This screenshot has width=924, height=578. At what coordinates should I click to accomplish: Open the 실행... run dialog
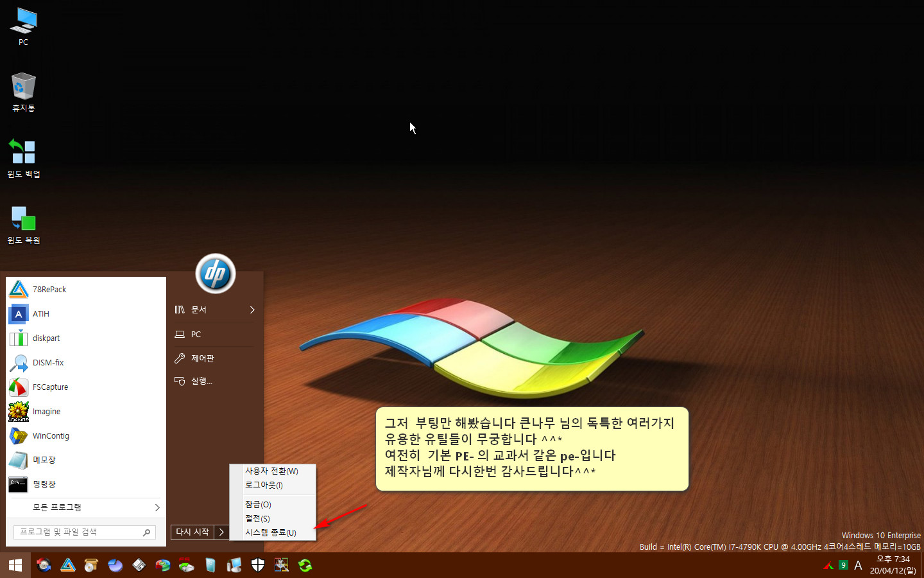pos(216,381)
